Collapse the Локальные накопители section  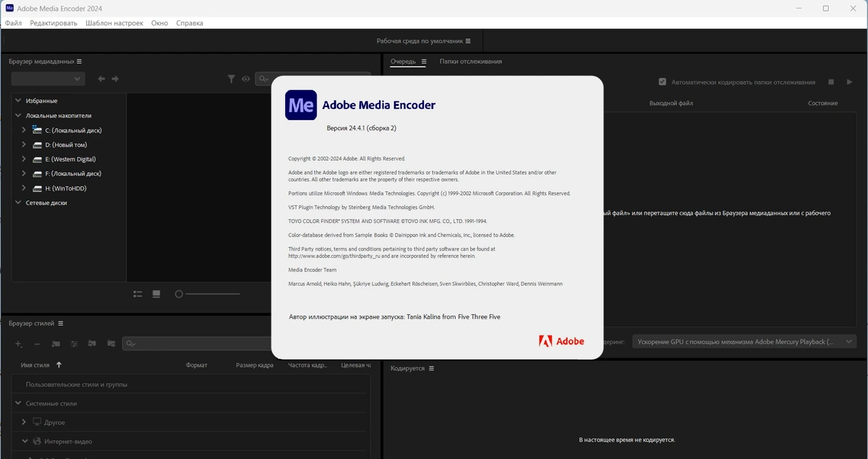pos(18,115)
